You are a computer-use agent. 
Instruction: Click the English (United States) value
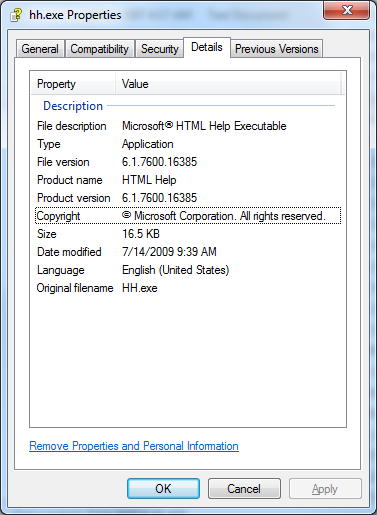coord(176,270)
